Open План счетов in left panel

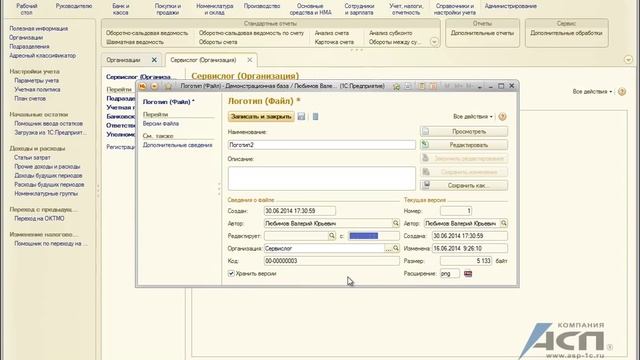(30, 98)
